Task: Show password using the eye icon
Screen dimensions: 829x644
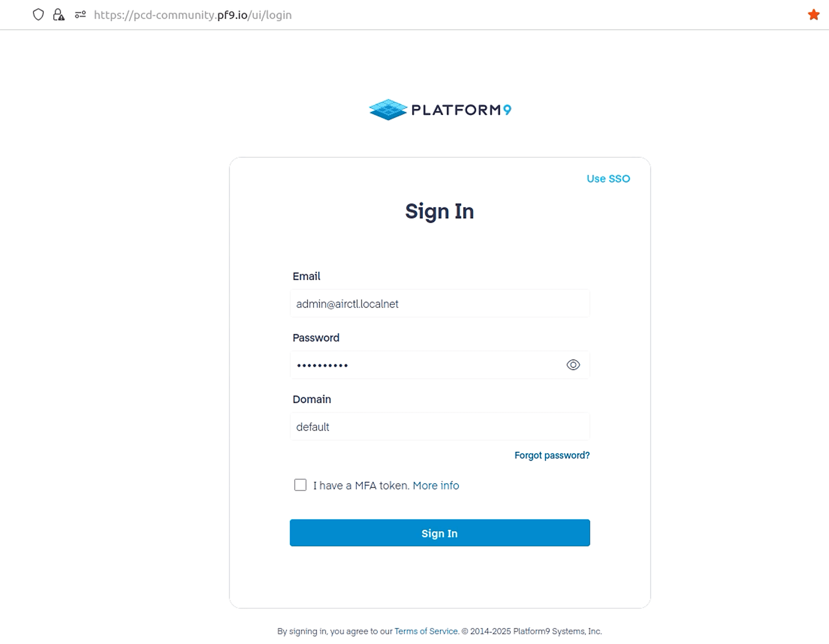Action: pos(573,365)
